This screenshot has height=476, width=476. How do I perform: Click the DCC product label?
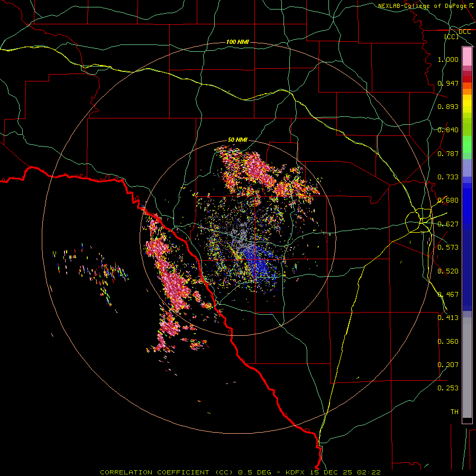[x=464, y=32]
